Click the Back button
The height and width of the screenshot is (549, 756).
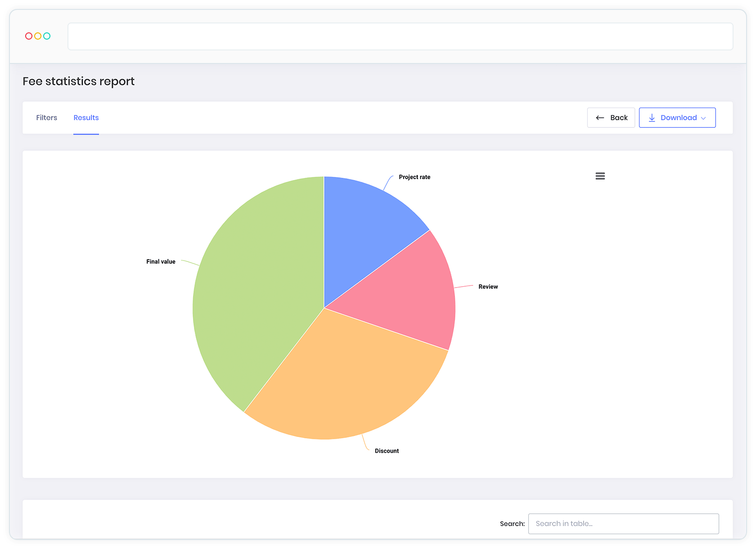[x=611, y=117]
